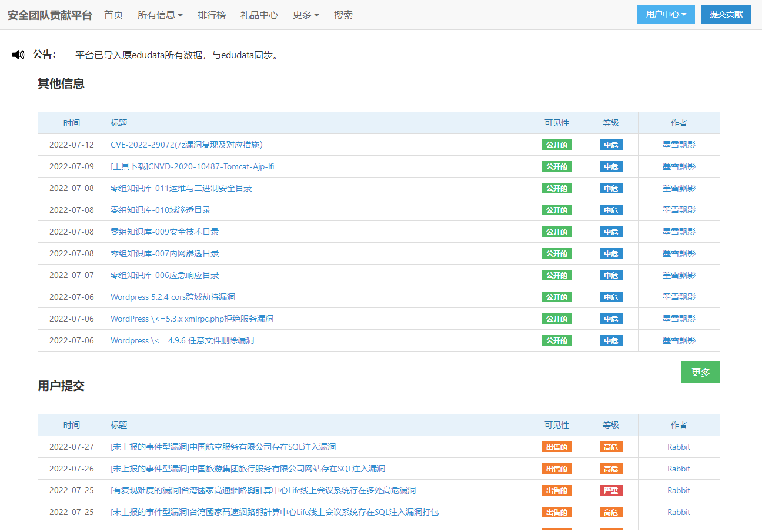This screenshot has width=762, height=532.
Task: Click author 墨雪飘影 in Tomcat-Ajp-lfi row
Action: tap(679, 166)
